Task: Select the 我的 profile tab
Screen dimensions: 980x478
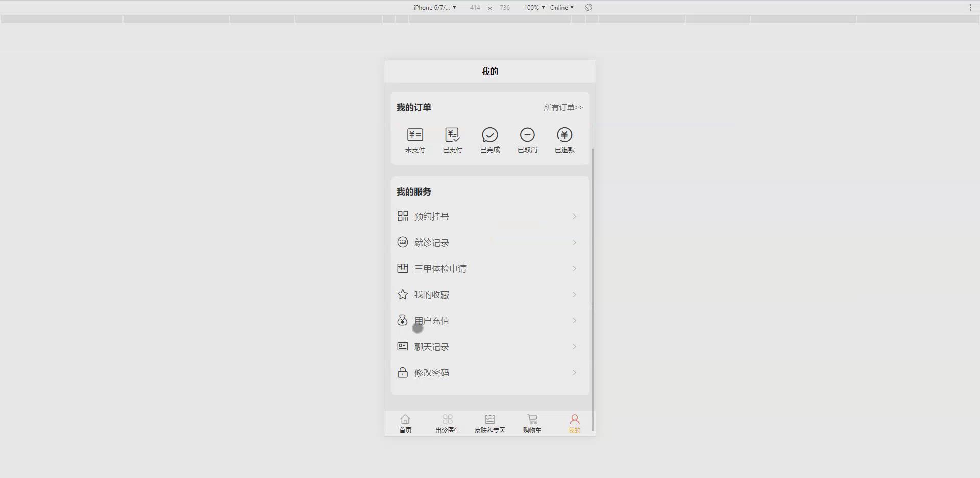Action: tap(574, 424)
